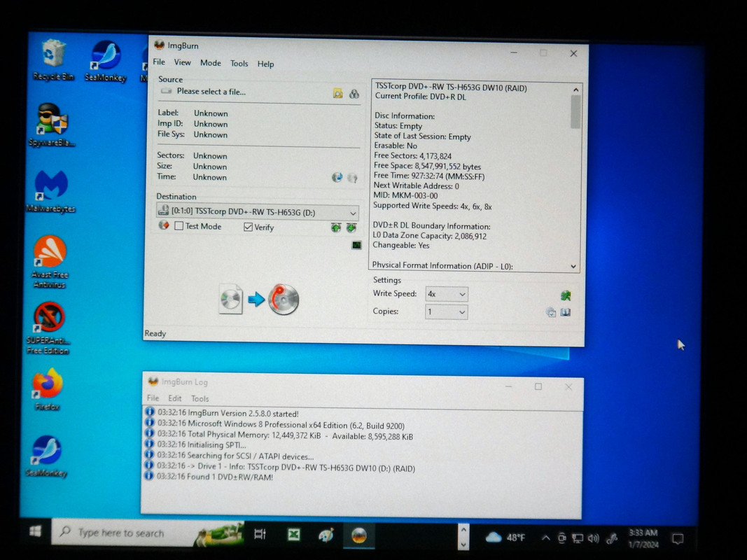The width and height of the screenshot is (747, 560).
Task: Click the small icon right of Copies dropdown
Action: [x=551, y=312]
